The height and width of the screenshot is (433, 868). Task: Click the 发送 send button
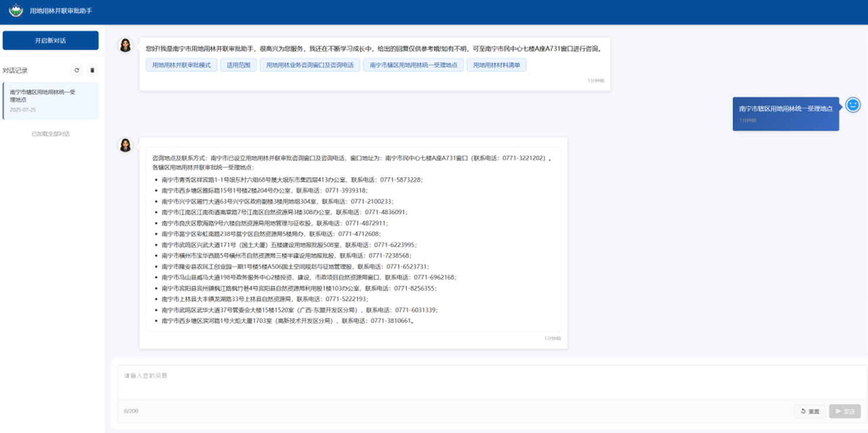coord(844,411)
